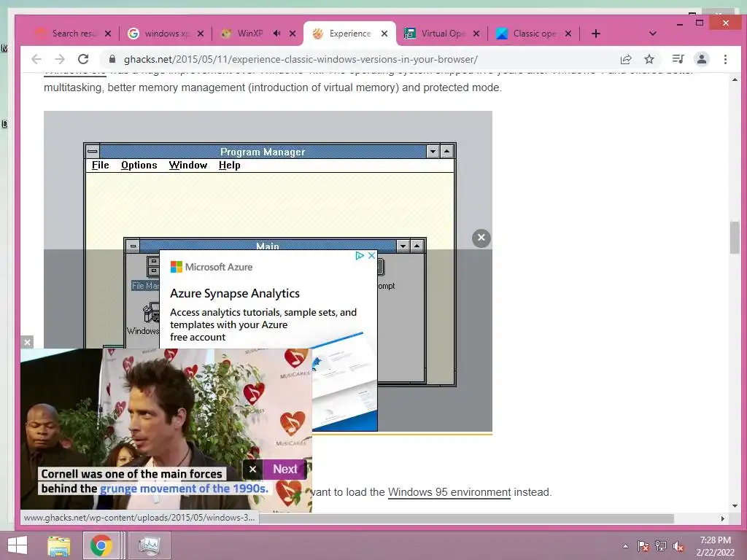
Task: Follow the Windows 95 environment link
Action: (449, 492)
